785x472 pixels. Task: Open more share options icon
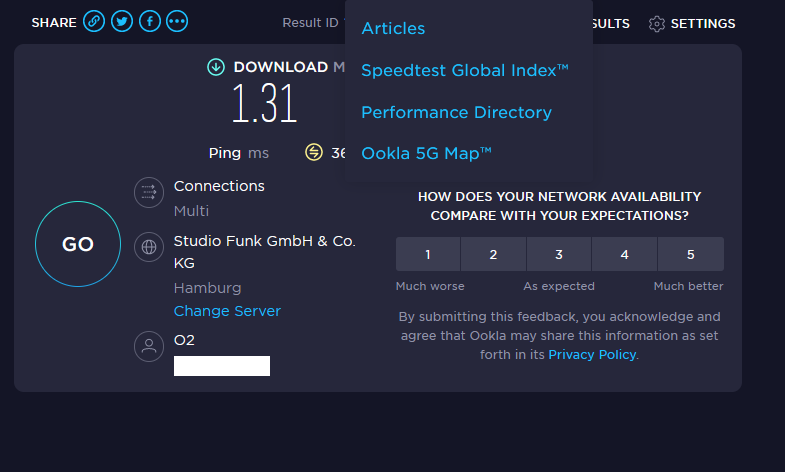click(177, 22)
